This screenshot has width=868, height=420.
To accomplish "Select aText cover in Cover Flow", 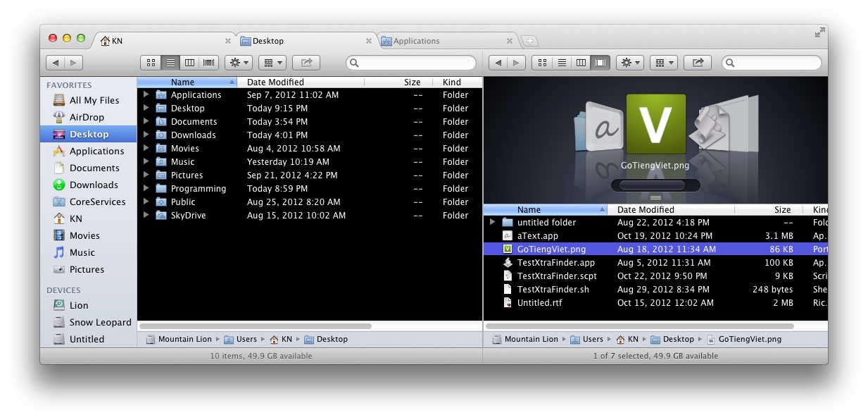I will [603, 128].
